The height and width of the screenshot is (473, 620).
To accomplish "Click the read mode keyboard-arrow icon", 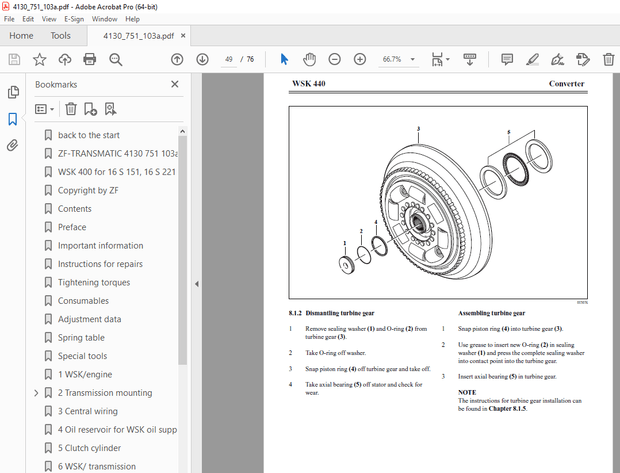I will coord(470,60).
